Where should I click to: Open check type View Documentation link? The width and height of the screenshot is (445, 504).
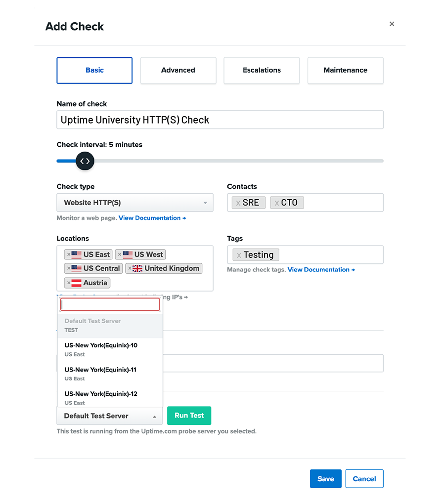pyautogui.click(x=152, y=218)
